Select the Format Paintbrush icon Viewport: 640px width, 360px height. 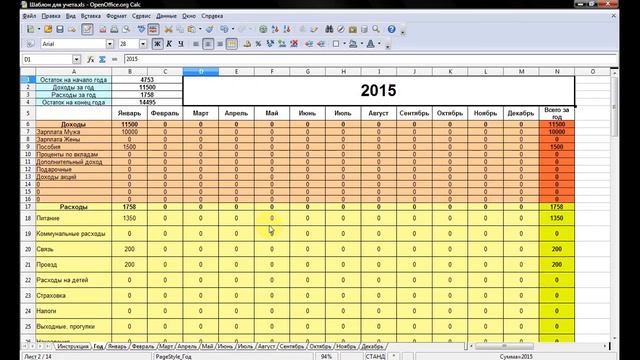209,29
